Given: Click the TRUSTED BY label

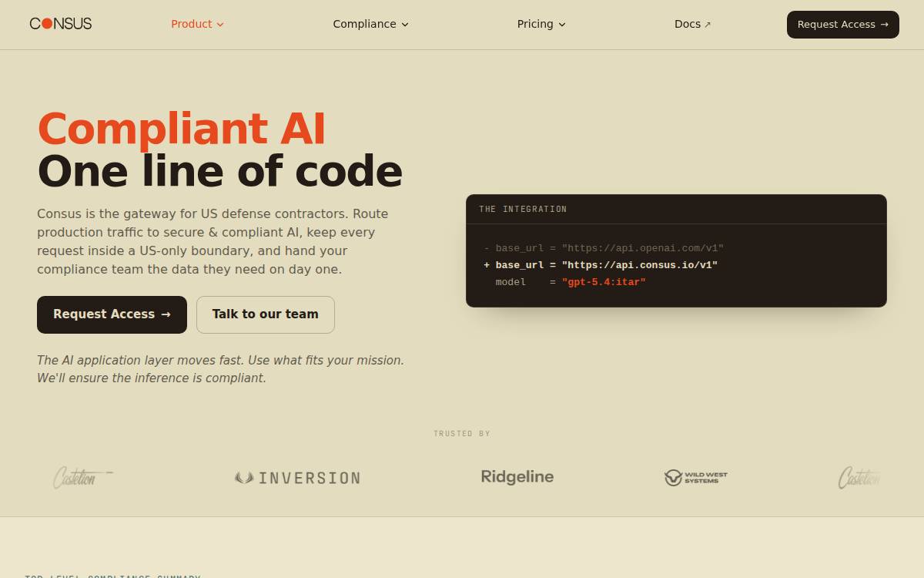Looking at the screenshot, I should point(462,434).
